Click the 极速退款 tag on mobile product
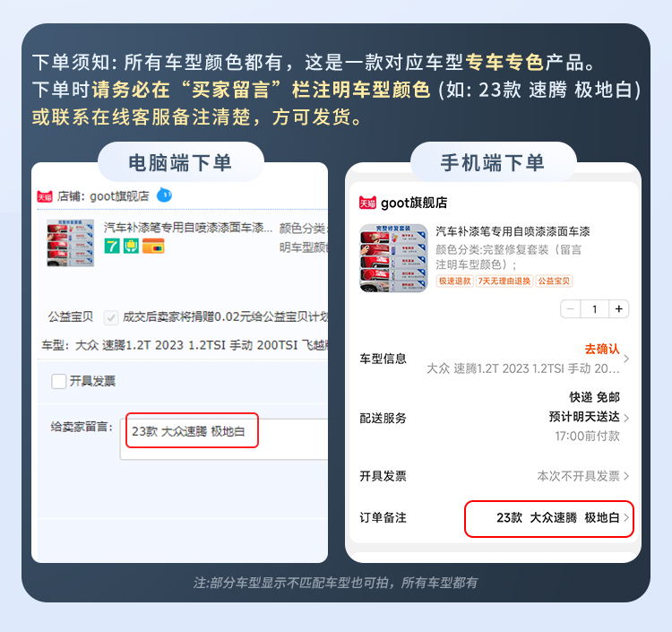This screenshot has height=632, width=672. click(454, 281)
